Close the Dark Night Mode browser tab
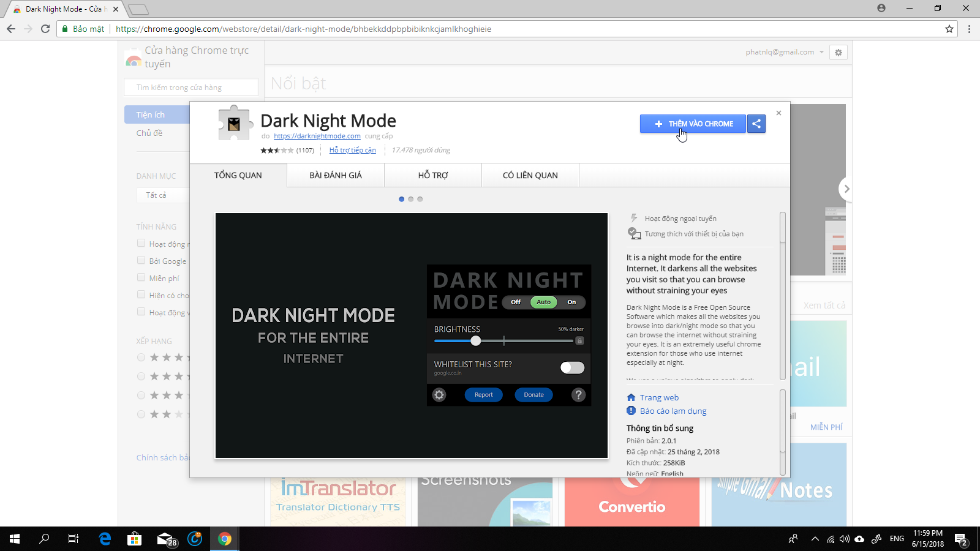The image size is (980, 551). 116,9
